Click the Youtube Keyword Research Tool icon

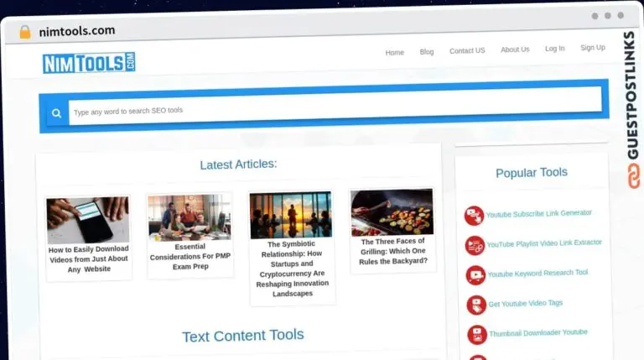tap(475, 275)
